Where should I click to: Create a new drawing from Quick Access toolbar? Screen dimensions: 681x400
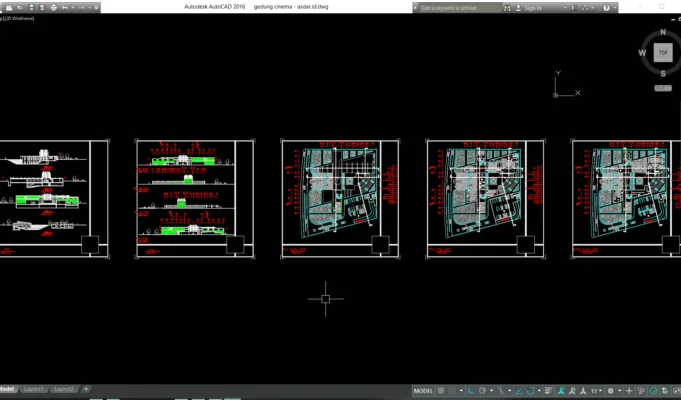coord(9,7)
